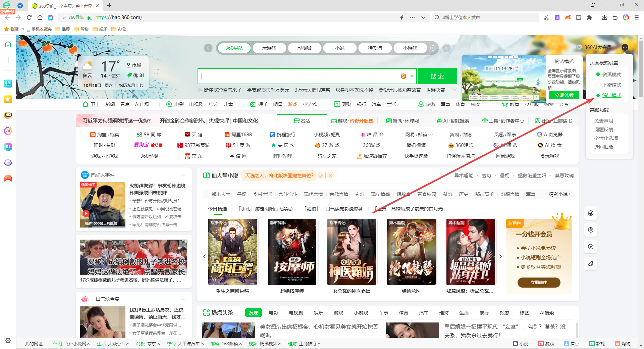
Task: Open the 重生之商海巨鳄 novel cover
Action: [x=232, y=252]
